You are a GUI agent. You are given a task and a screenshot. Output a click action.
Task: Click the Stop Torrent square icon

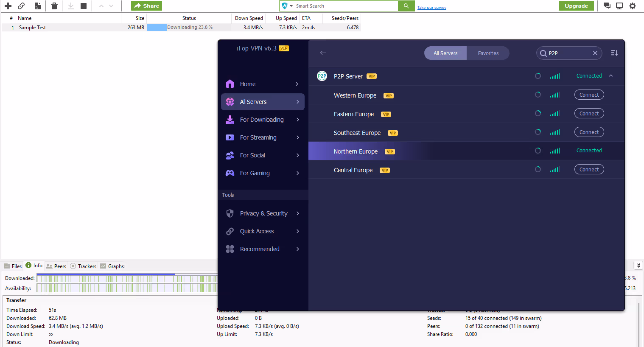[84, 6]
